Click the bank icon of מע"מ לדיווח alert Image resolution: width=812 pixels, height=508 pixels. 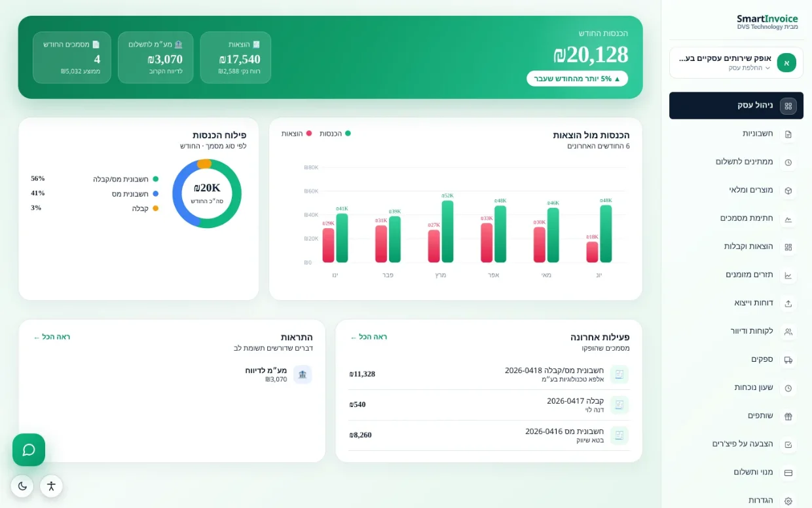pos(303,374)
